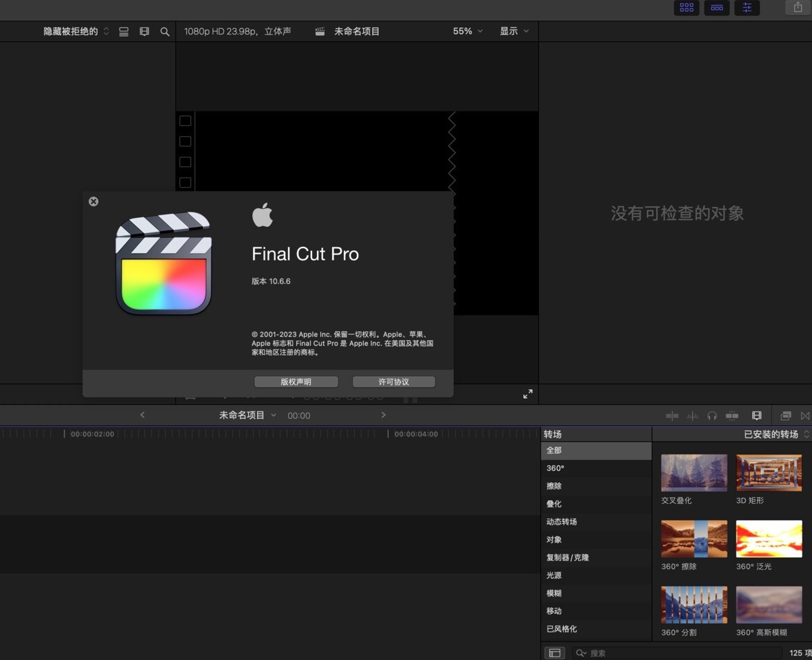Viewport: 812px width, 660px height.
Task: Click the 许可协议 button
Action: click(x=394, y=382)
